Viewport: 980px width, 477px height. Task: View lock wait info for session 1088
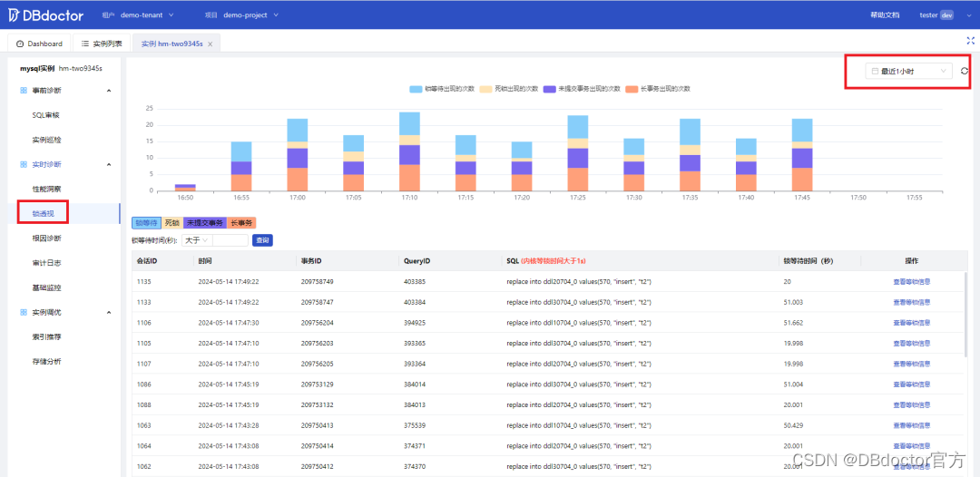click(x=912, y=404)
